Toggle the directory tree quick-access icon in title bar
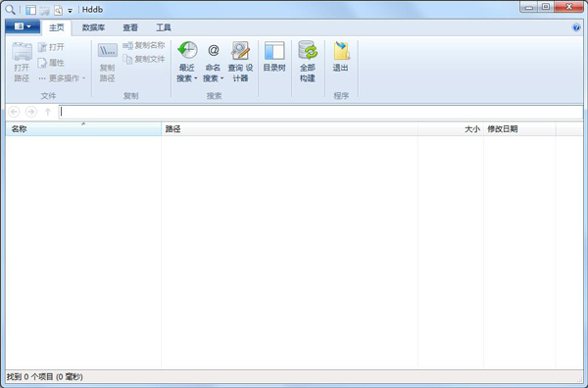The width and height of the screenshot is (588, 388). 31,10
